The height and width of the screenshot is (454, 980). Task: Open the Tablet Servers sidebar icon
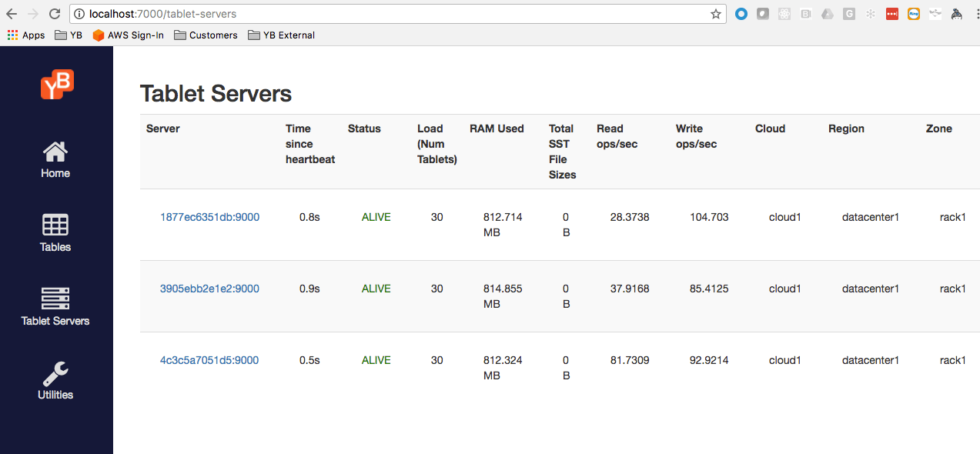(55, 307)
